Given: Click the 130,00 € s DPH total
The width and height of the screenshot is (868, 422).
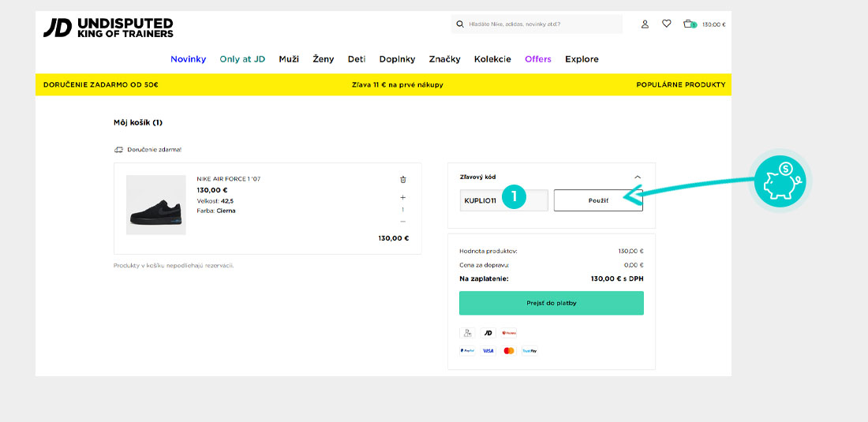Looking at the screenshot, I should pyautogui.click(x=617, y=278).
